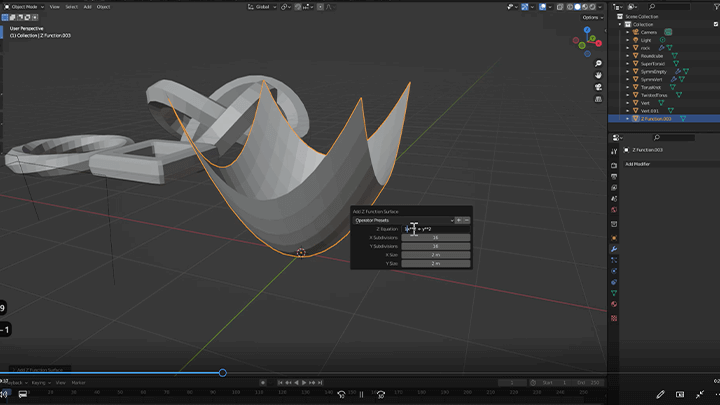Open the timeline Marker menu
720x405 pixels.
coord(79,382)
